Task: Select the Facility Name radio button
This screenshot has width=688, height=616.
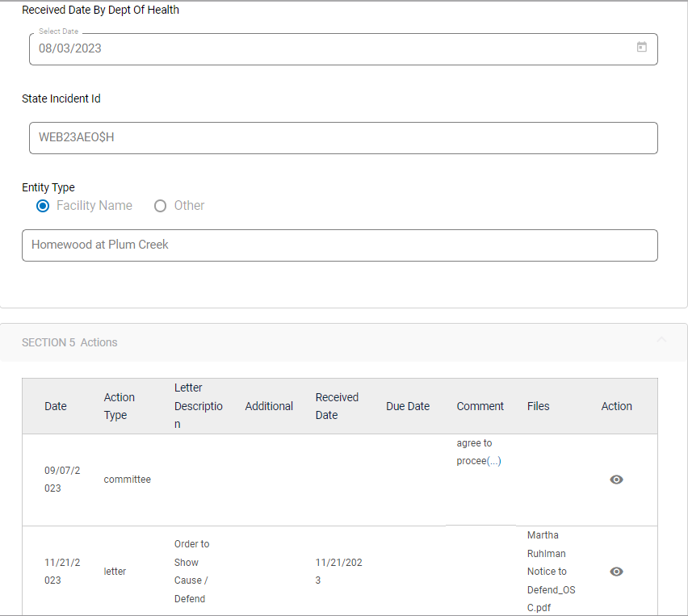Action: point(44,206)
